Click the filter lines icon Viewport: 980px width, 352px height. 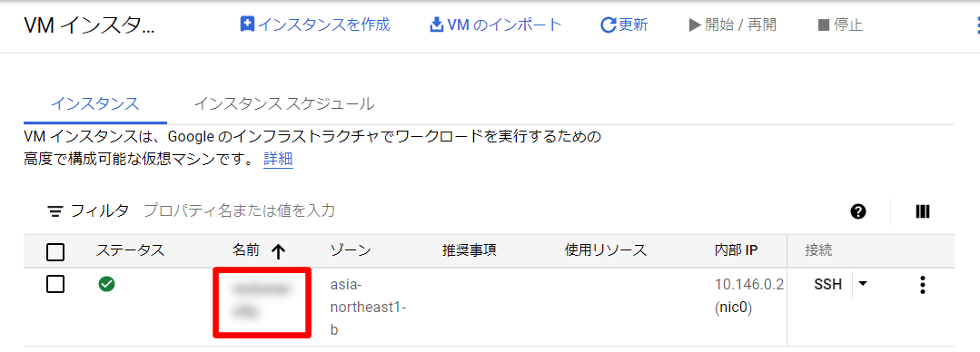pyautogui.click(x=55, y=211)
